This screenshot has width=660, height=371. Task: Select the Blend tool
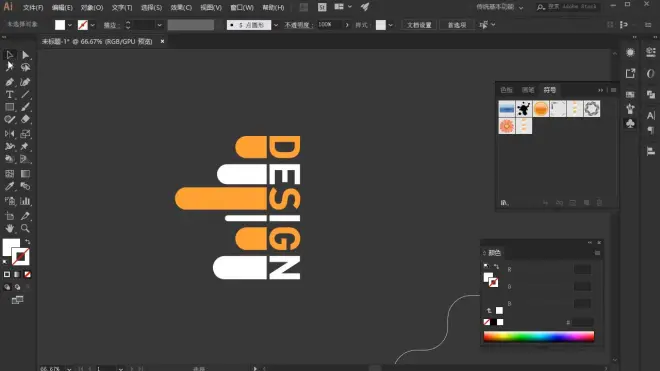(x=25, y=186)
